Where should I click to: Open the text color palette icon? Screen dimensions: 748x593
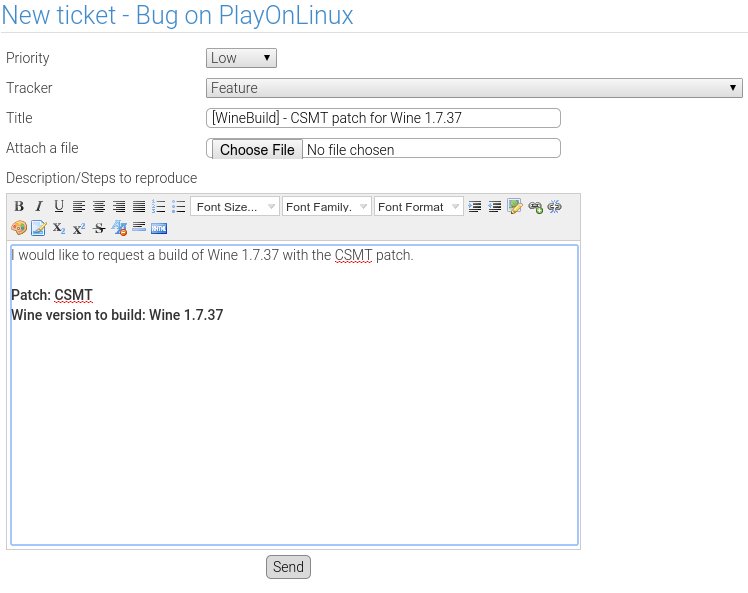pyautogui.click(x=19, y=228)
